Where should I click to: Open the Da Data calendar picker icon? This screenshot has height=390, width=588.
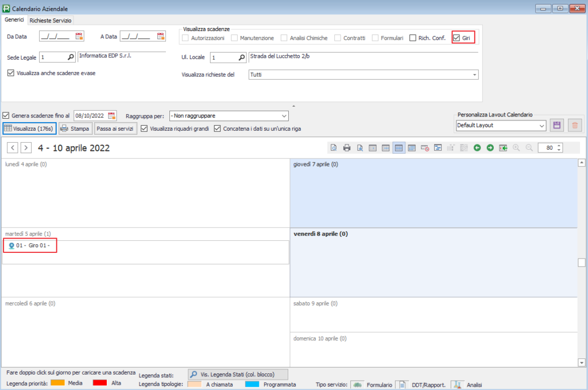tap(79, 37)
